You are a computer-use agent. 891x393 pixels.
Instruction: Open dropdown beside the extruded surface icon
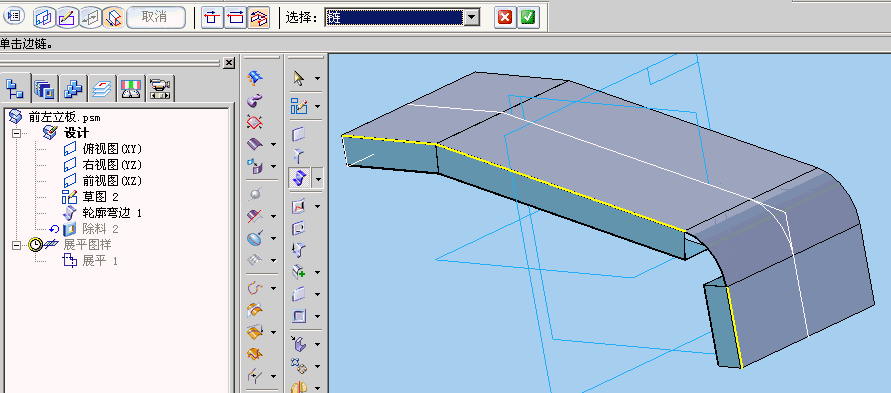273,145
